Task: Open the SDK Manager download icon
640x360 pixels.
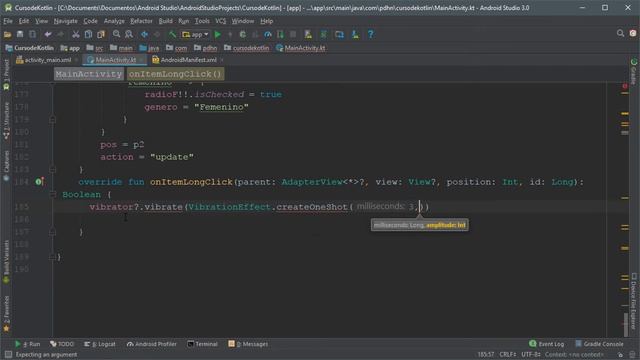Action: click(356, 35)
